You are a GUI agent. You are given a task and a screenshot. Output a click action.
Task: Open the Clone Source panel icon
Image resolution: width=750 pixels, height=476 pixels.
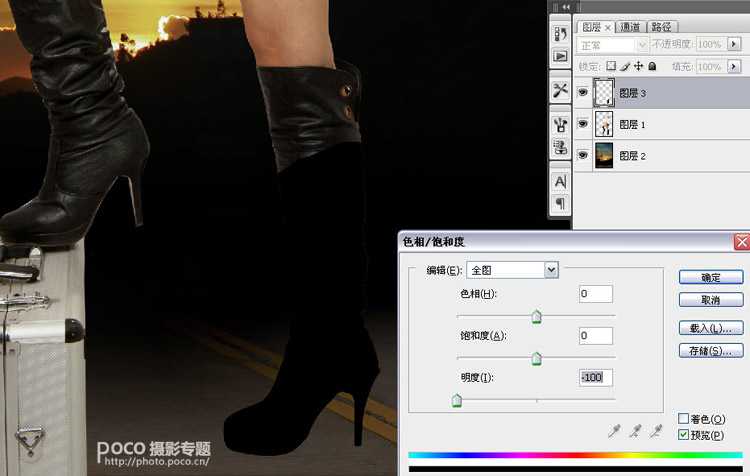[560, 147]
